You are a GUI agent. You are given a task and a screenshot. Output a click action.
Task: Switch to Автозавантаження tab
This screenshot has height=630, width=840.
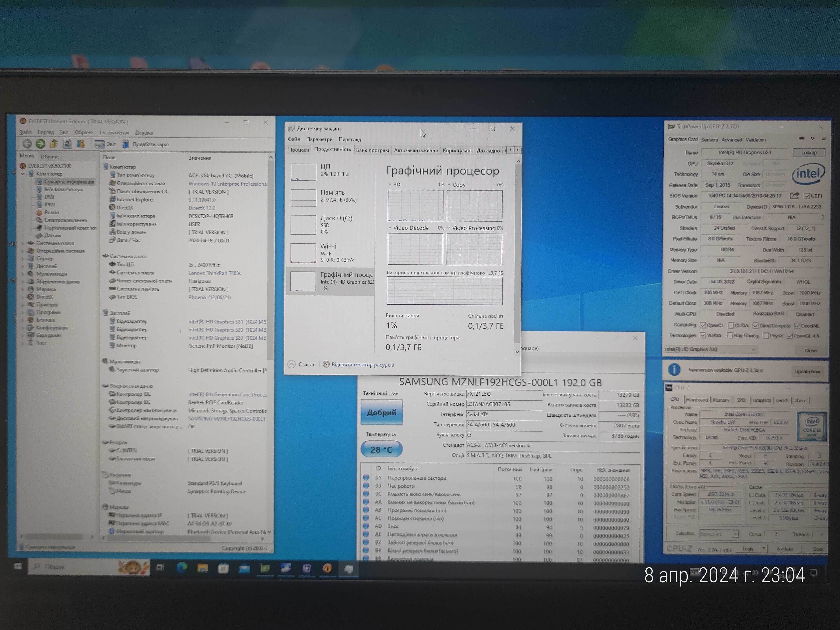tap(416, 150)
